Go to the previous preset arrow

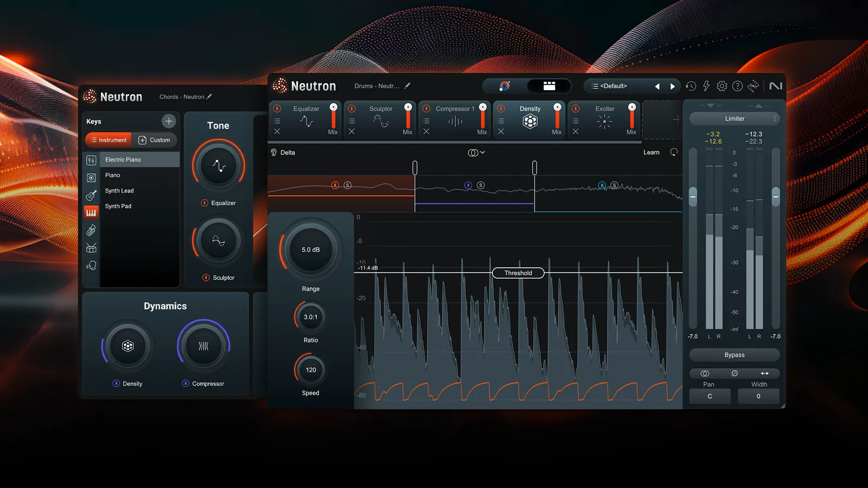(x=657, y=86)
